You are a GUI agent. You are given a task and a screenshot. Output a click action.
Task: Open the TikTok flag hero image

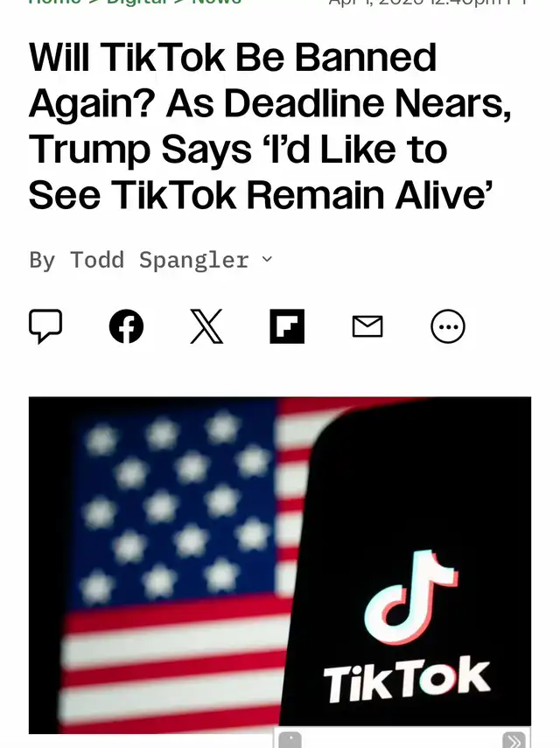pyautogui.click(x=280, y=565)
